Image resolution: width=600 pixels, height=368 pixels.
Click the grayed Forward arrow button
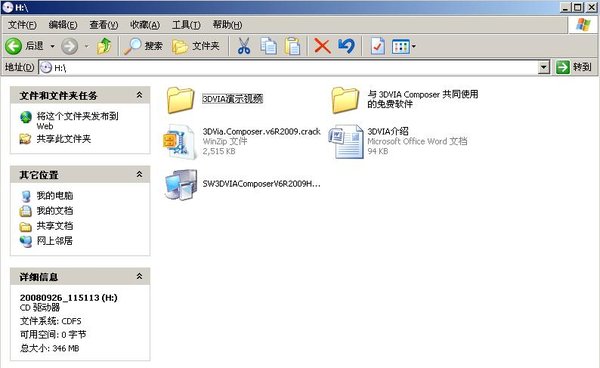pos(70,46)
